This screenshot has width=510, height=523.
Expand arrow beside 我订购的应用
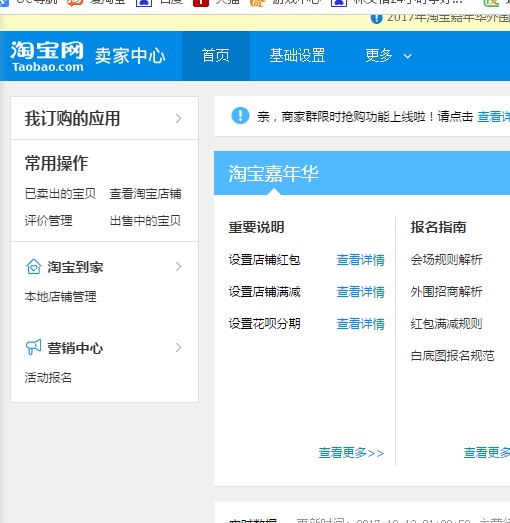178,118
